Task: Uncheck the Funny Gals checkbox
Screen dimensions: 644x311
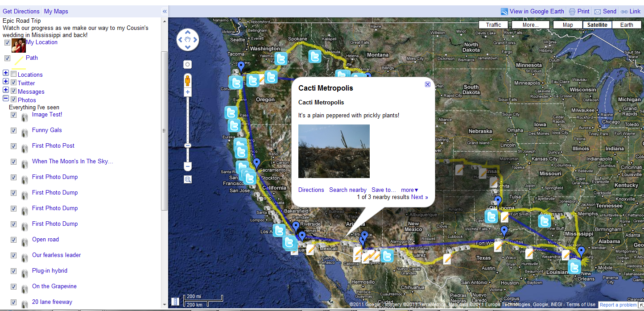Action: 14,131
